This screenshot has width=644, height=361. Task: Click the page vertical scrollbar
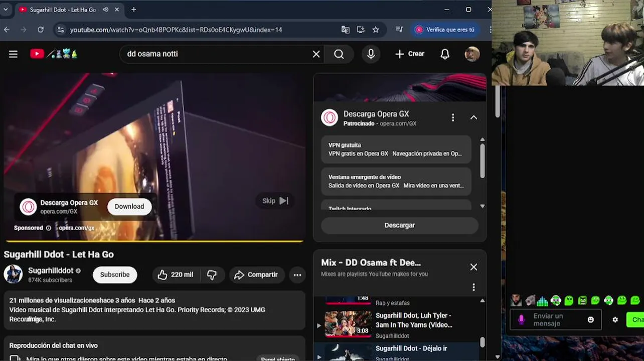(498, 102)
